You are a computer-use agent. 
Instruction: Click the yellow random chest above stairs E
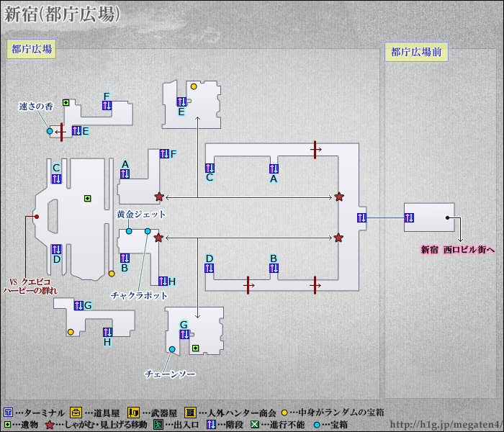click(194, 86)
